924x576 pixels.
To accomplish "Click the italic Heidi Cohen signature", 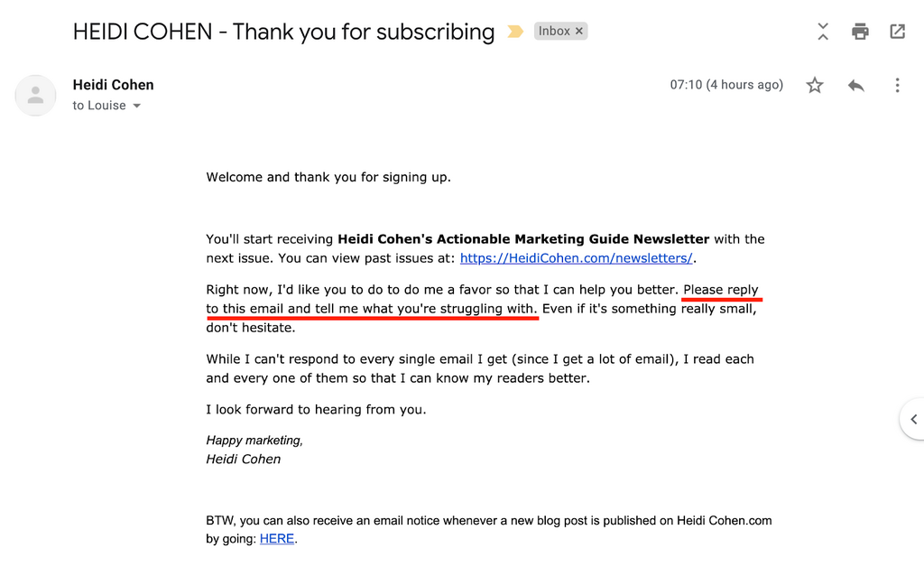I will tap(244, 459).
